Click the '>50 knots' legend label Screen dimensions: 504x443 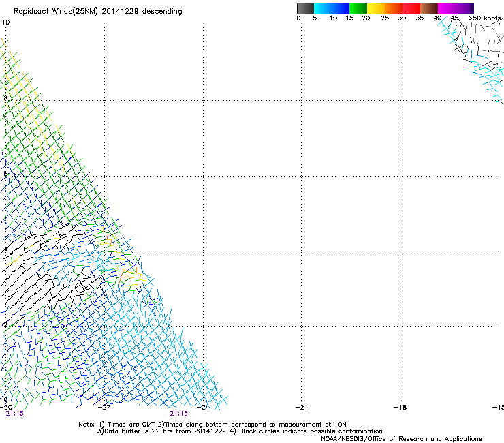484,18
